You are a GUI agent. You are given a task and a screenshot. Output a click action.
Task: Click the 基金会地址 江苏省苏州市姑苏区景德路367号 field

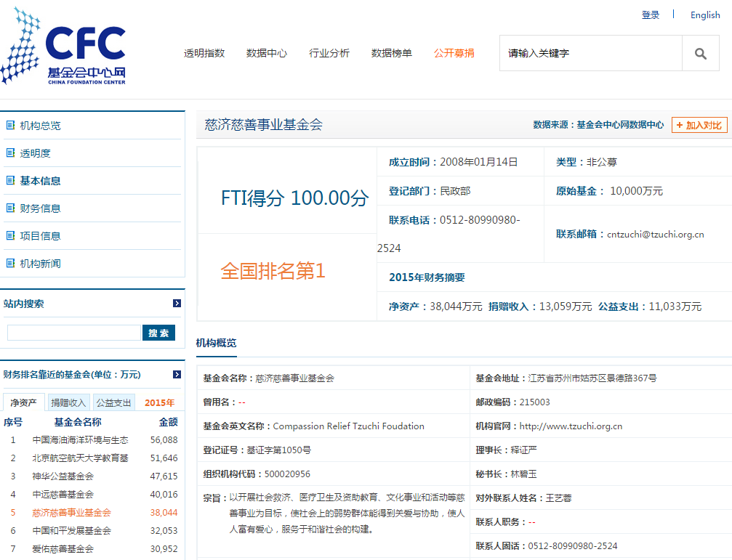pos(566,378)
